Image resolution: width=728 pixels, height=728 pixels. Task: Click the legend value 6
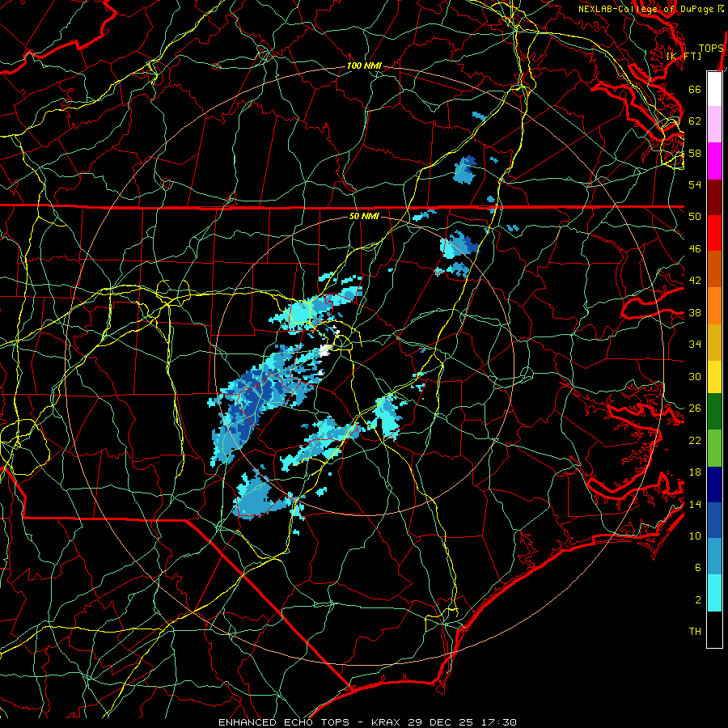point(698,568)
